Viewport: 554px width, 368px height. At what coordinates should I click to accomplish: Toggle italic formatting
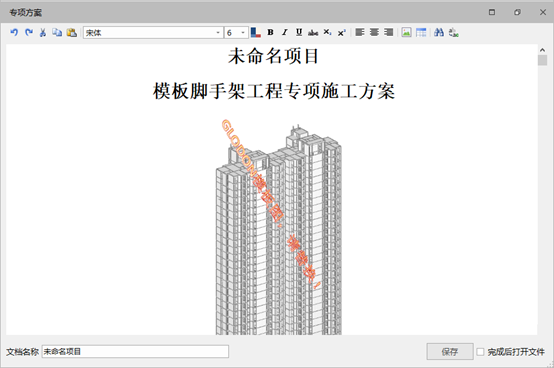tap(284, 32)
